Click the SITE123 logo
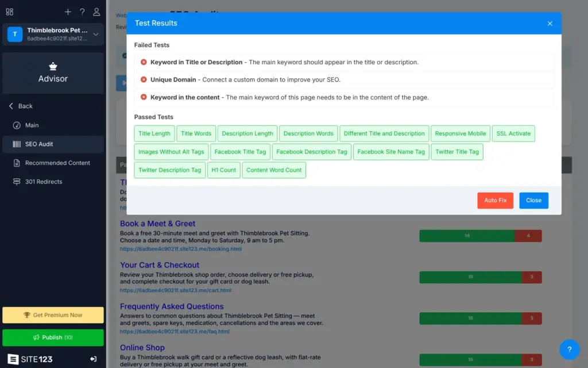Image resolution: width=588 pixels, height=368 pixels. point(30,359)
